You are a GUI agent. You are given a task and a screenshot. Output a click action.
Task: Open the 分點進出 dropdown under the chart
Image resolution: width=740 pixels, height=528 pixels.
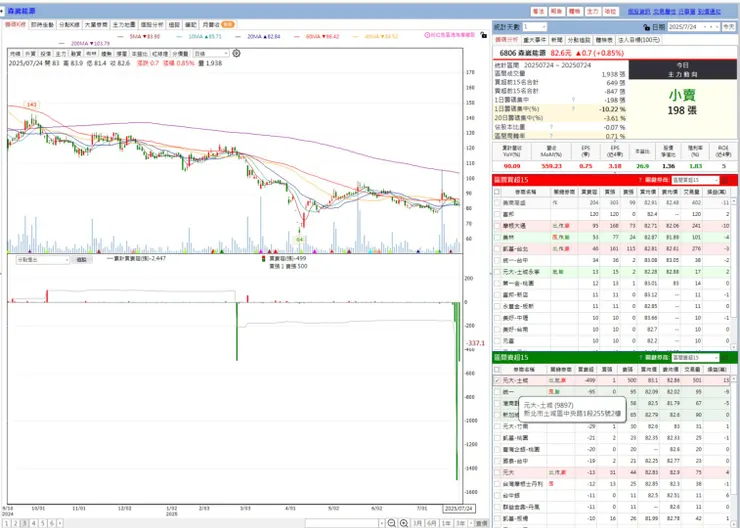(43, 260)
